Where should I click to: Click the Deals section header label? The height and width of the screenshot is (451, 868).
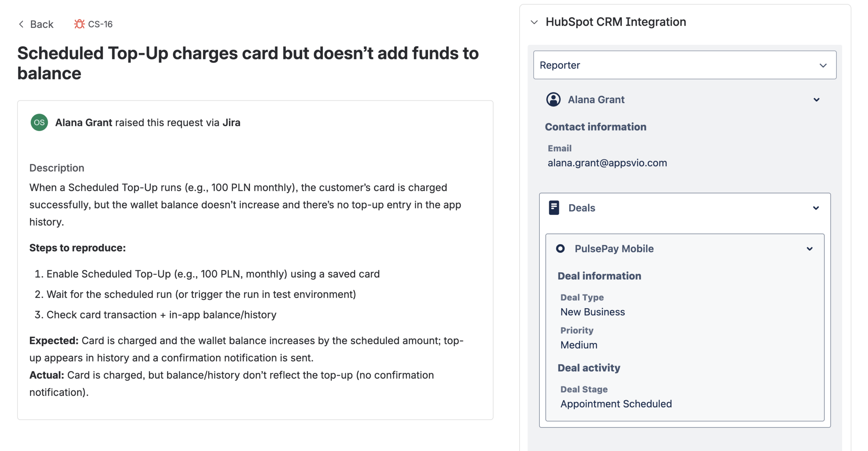point(581,208)
